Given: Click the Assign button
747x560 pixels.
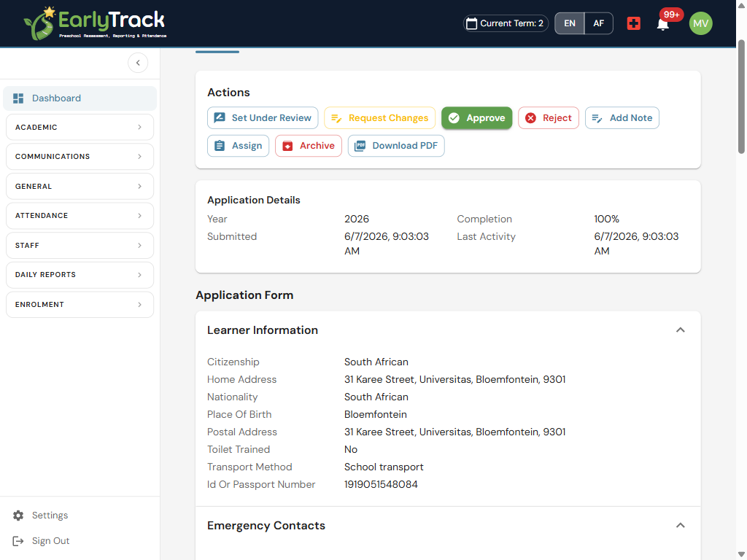Looking at the screenshot, I should pos(239,146).
